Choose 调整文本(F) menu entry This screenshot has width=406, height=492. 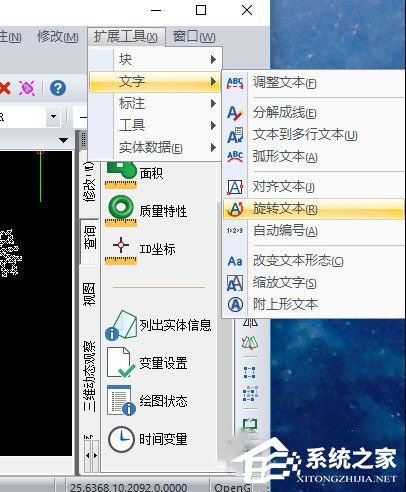click(x=313, y=82)
